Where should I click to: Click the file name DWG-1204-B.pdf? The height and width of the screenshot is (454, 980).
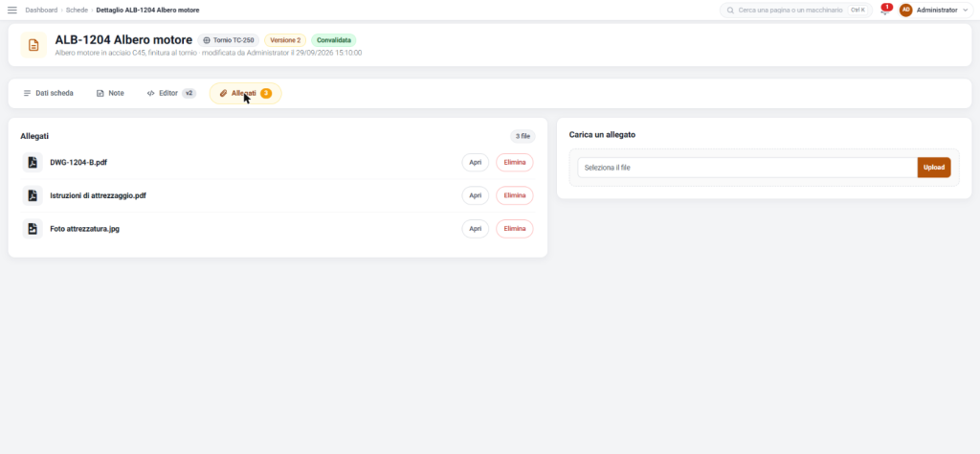78,163
